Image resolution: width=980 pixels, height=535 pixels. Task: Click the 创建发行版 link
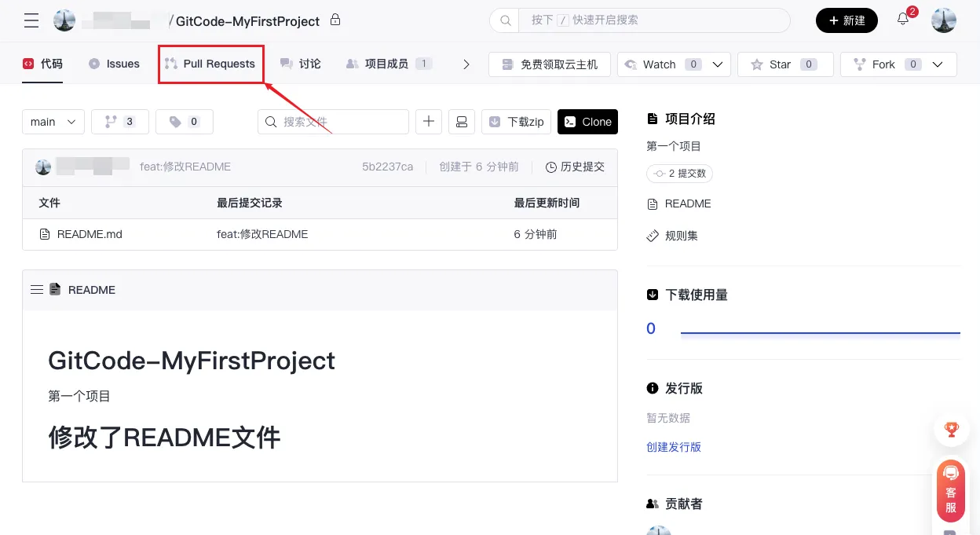click(673, 447)
